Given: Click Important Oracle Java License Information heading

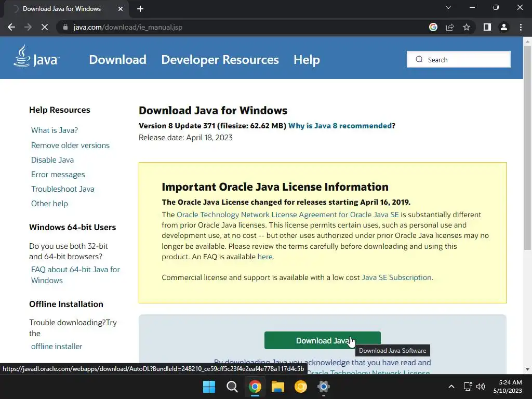Looking at the screenshot, I should coord(275,187).
